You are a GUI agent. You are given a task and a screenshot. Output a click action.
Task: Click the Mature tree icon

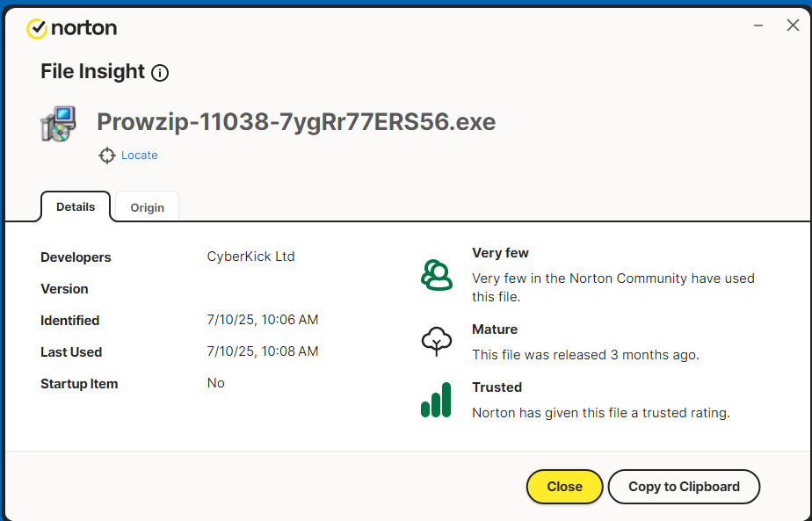[x=436, y=341]
